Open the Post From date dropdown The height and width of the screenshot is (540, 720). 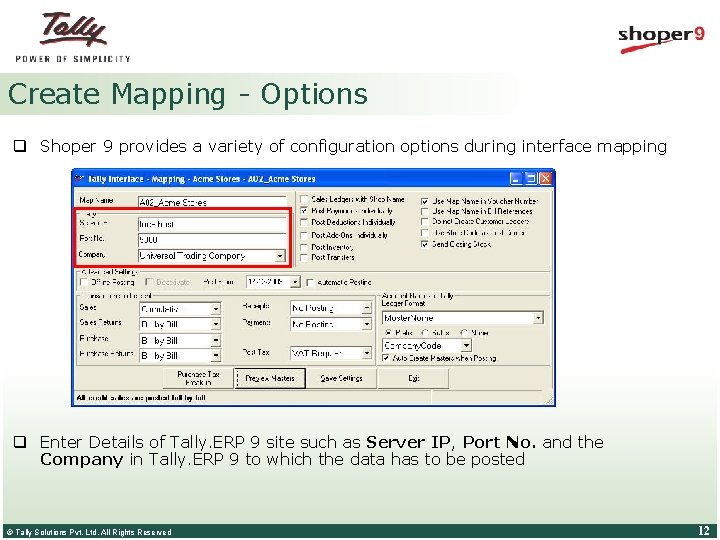coord(295,282)
